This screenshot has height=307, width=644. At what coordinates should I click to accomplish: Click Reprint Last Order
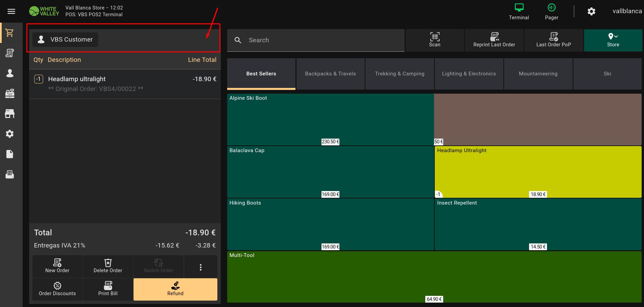click(494, 40)
